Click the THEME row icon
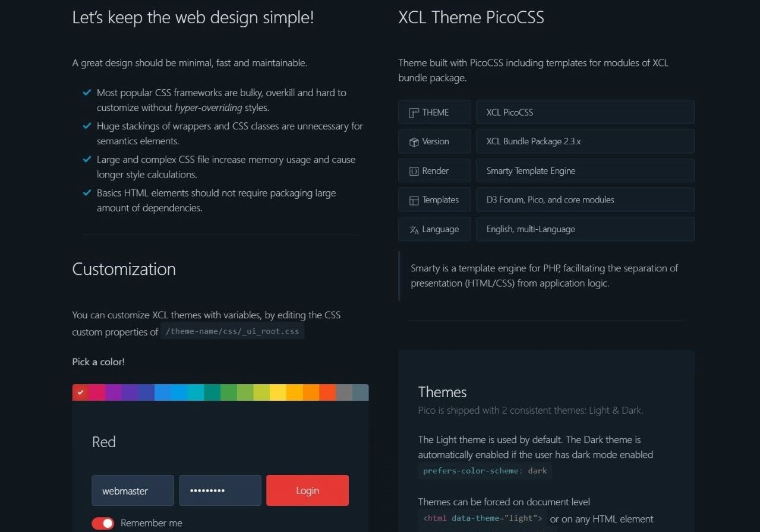This screenshot has width=760, height=532. tap(414, 113)
